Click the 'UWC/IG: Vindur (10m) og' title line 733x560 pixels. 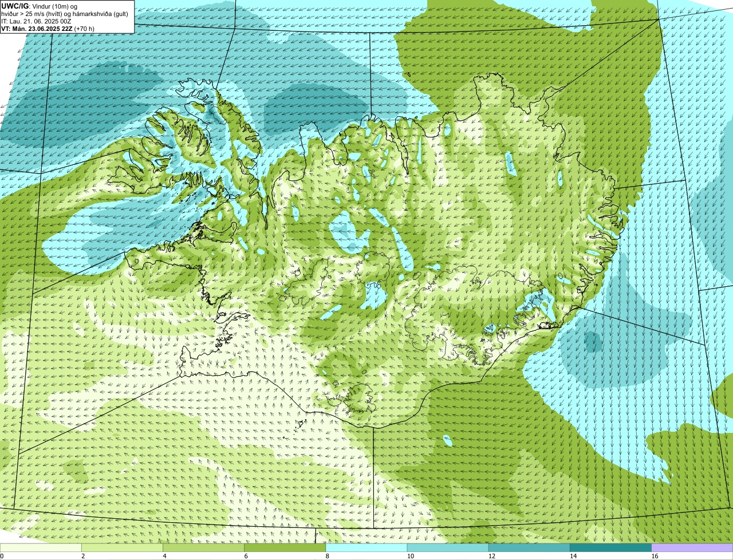point(40,6)
